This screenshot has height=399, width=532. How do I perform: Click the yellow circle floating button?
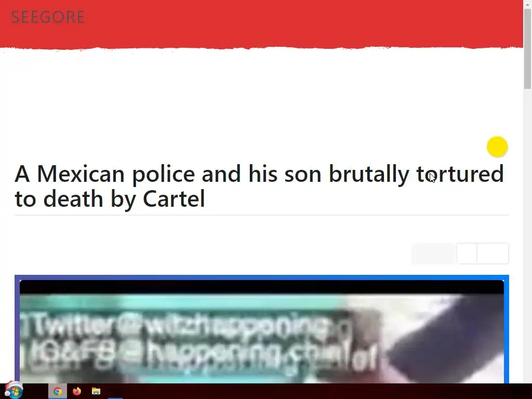tap(497, 147)
